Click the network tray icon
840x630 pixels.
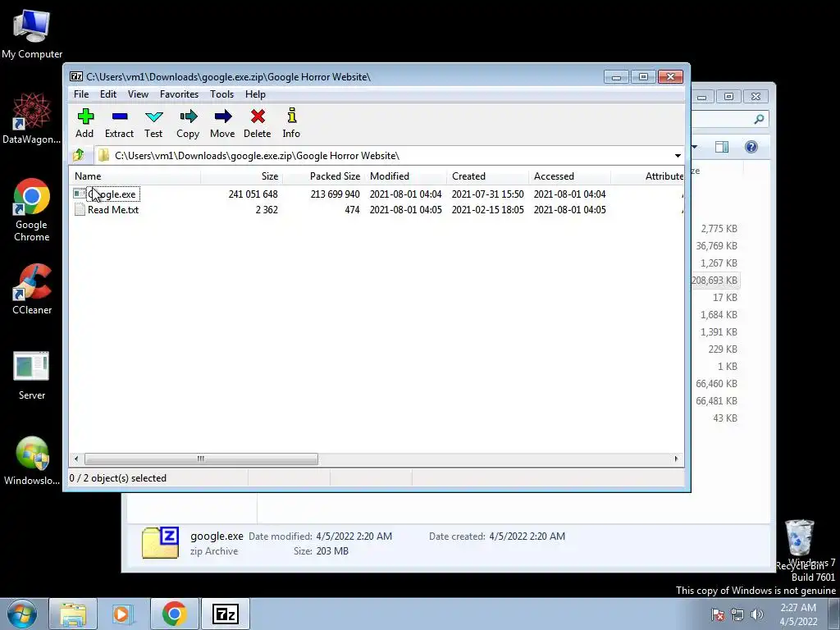pos(737,614)
